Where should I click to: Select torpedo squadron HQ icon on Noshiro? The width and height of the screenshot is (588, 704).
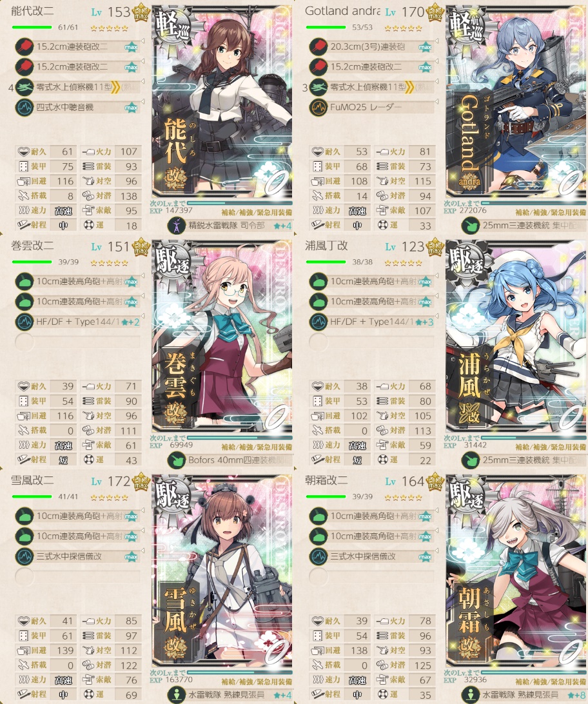pos(177,226)
